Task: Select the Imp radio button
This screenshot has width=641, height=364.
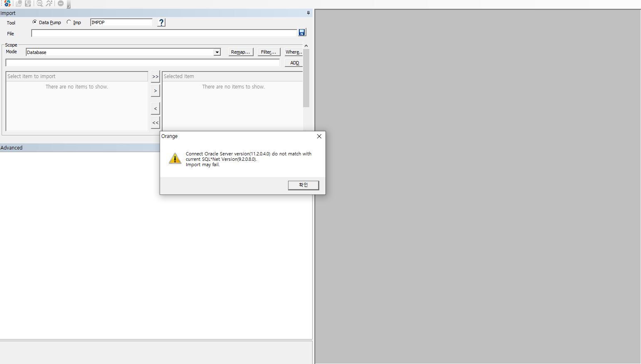Action: [x=69, y=22]
